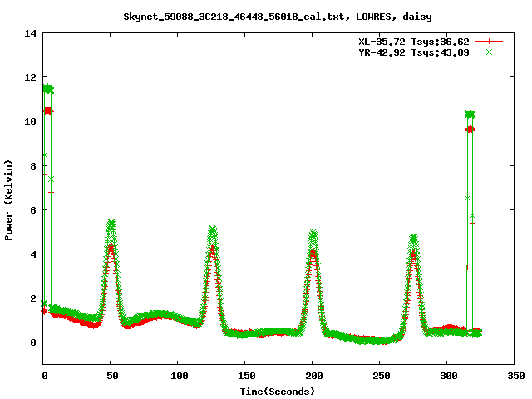Click the x-axis tick label 50
532x399 pixels.
pos(112,376)
